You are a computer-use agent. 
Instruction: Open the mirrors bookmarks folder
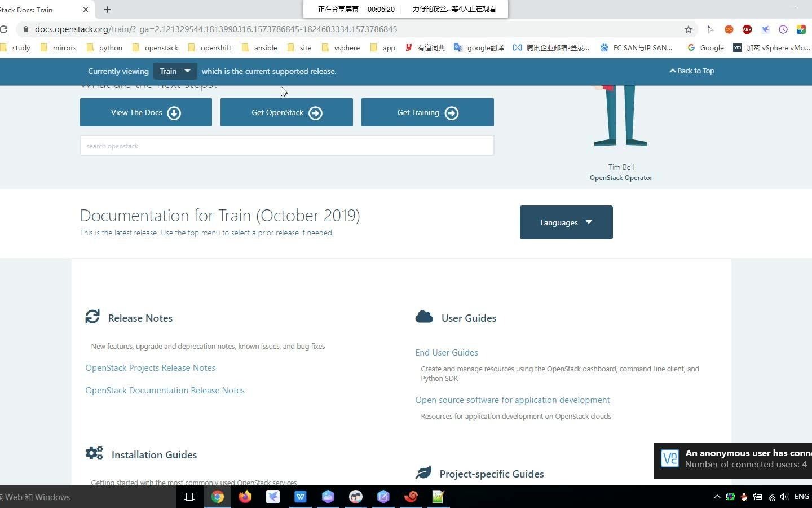58,48
